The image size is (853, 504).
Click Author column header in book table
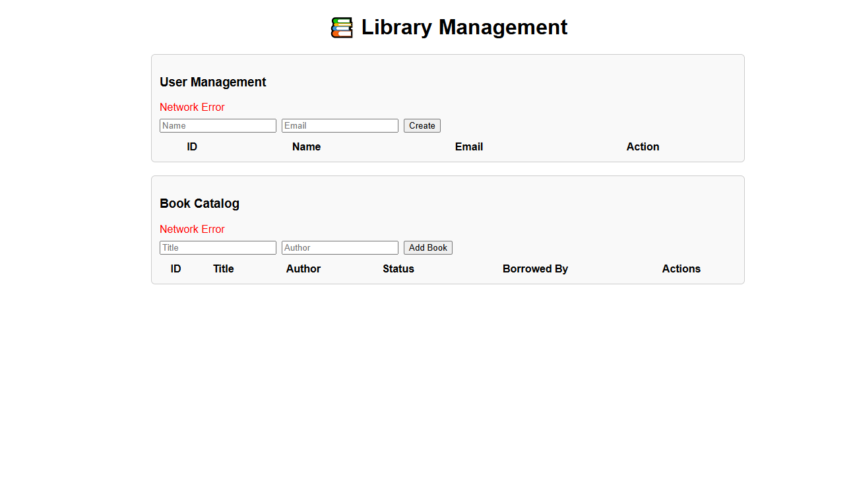[x=303, y=269]
